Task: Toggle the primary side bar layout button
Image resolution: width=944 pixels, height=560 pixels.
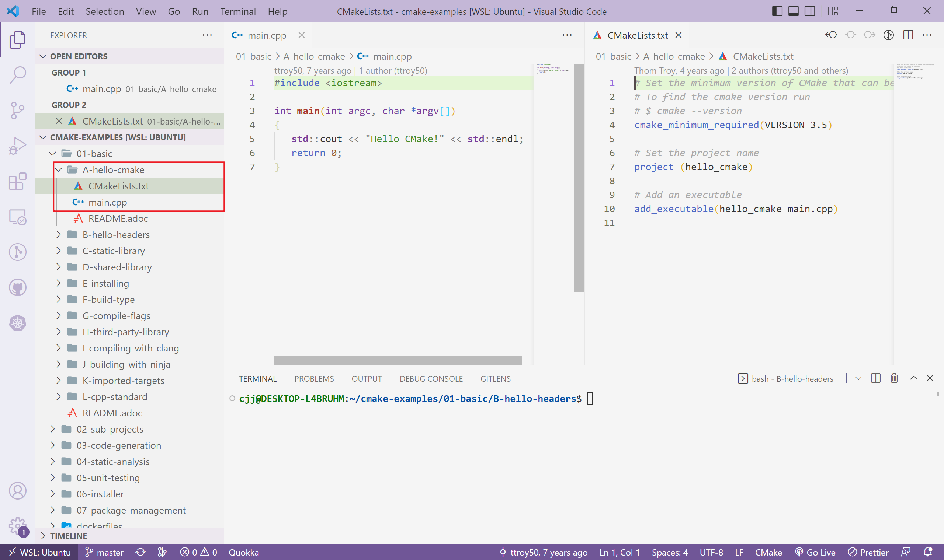Action: coord(777,11)
